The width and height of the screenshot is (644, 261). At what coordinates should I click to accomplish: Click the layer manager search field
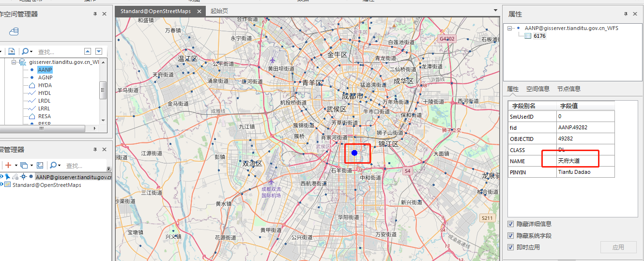pos(84,166)
